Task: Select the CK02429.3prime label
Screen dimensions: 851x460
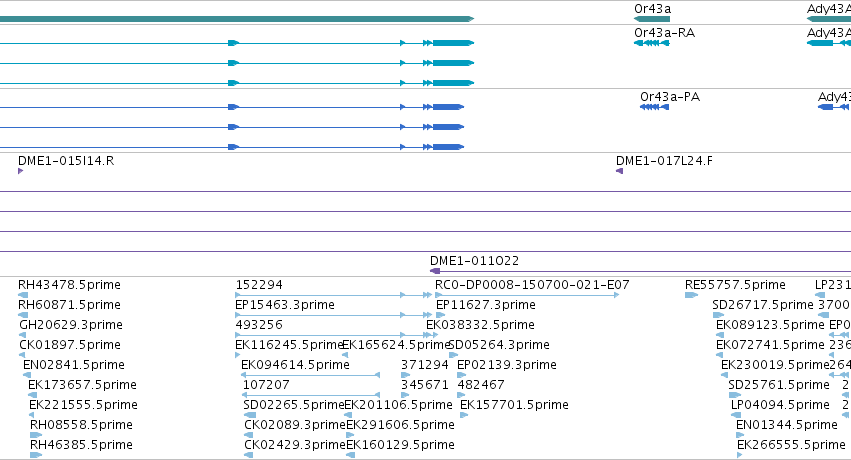Action: point(295,445)
